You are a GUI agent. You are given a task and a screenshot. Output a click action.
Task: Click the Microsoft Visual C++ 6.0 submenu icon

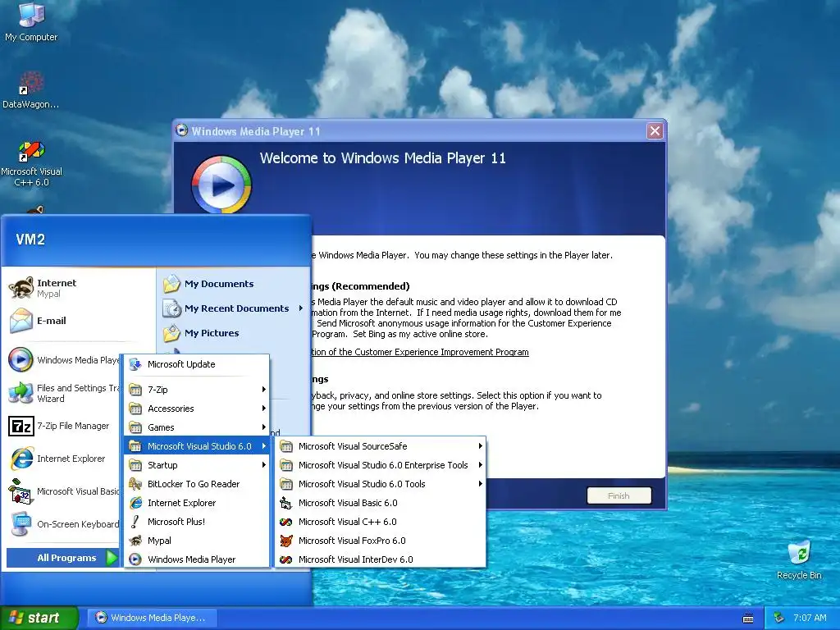pos(286,522)
